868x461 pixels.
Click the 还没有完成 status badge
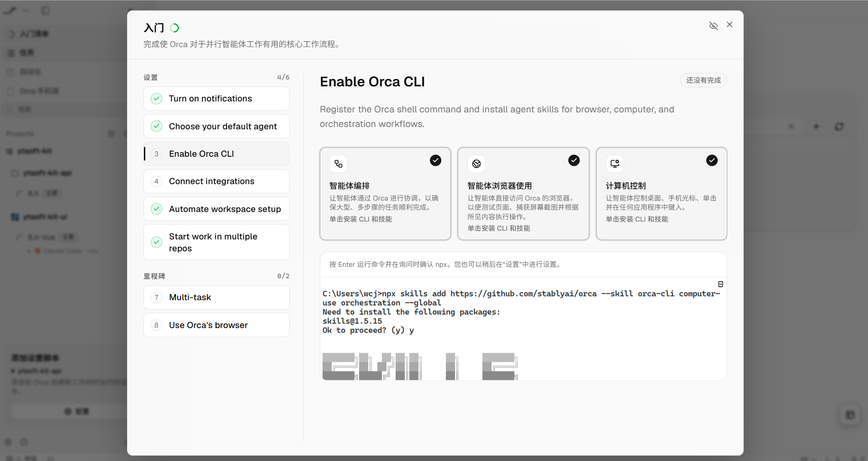(x=704, y=80)
